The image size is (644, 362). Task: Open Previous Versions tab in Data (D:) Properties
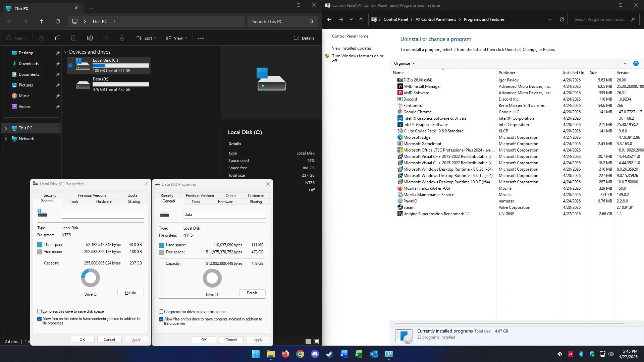coord(200,196)
